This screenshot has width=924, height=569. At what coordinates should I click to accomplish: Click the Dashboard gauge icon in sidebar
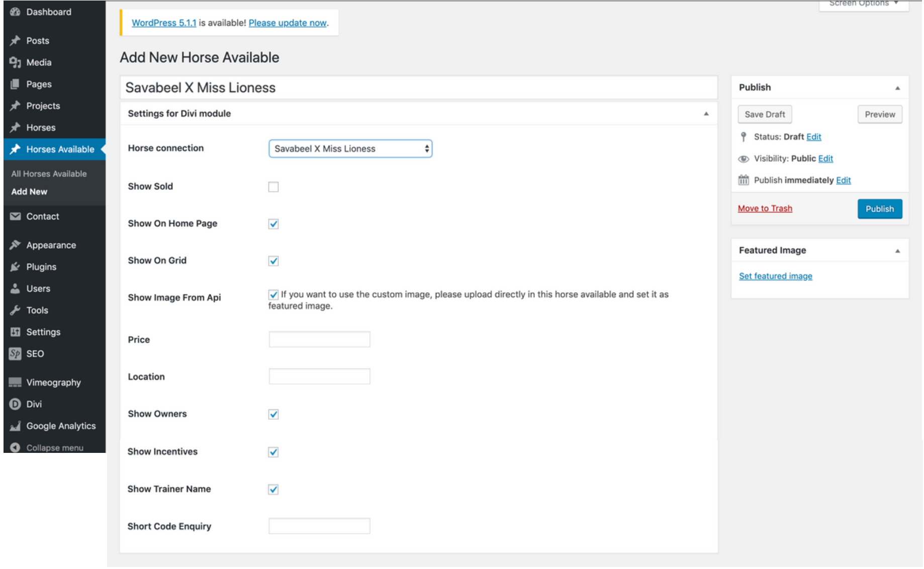(15, 12)
